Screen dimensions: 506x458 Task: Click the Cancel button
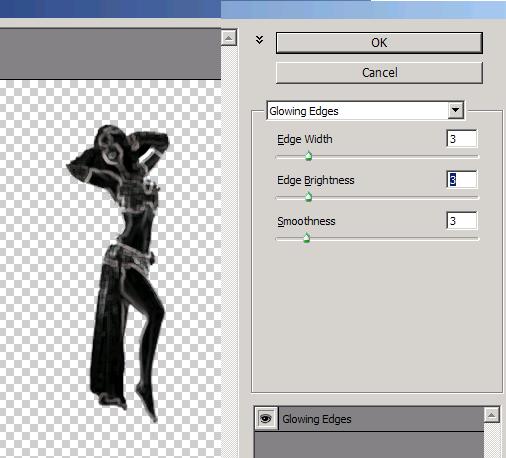coord(379,73)
